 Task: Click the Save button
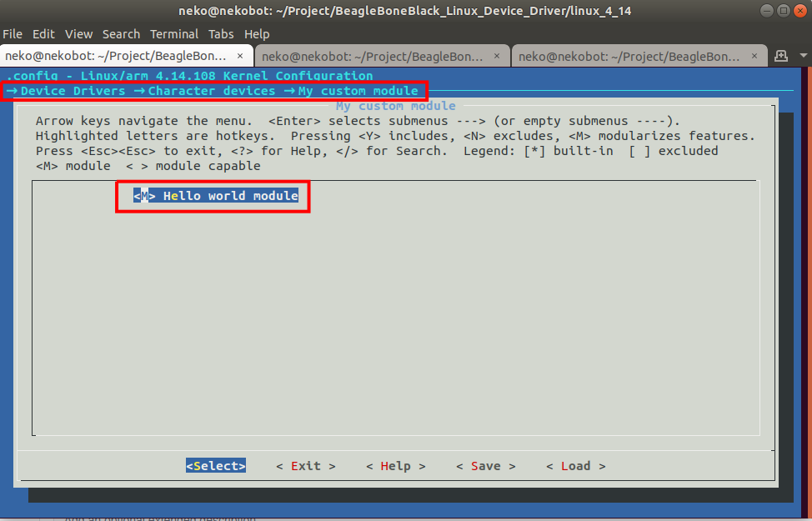(486, 466)
